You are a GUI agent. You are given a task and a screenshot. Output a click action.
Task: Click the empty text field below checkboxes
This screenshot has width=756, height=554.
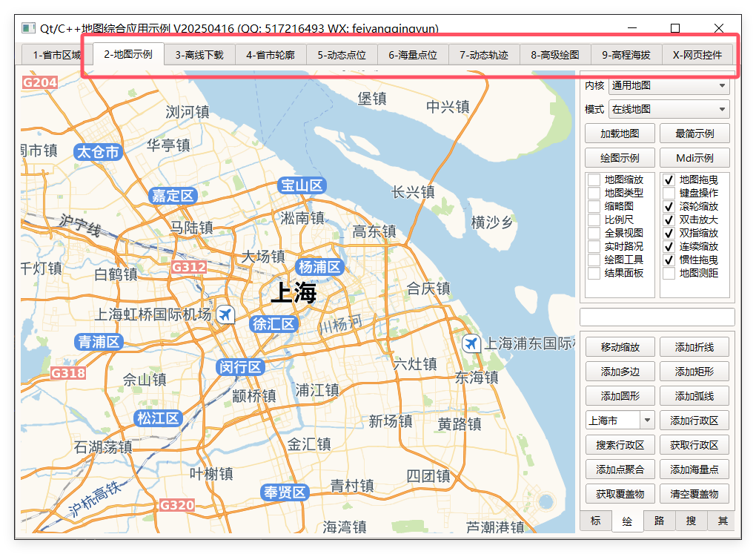[x=657, y=317]
